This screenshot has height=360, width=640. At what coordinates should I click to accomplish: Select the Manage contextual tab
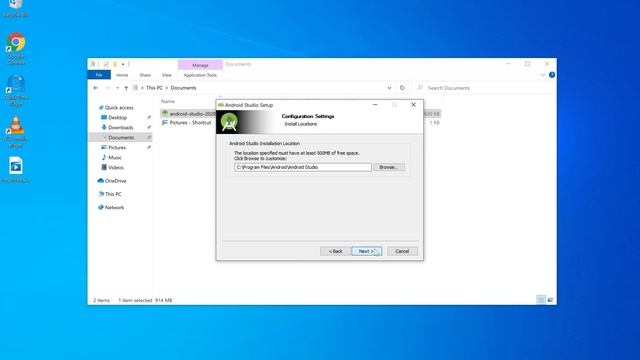(200, 65)
